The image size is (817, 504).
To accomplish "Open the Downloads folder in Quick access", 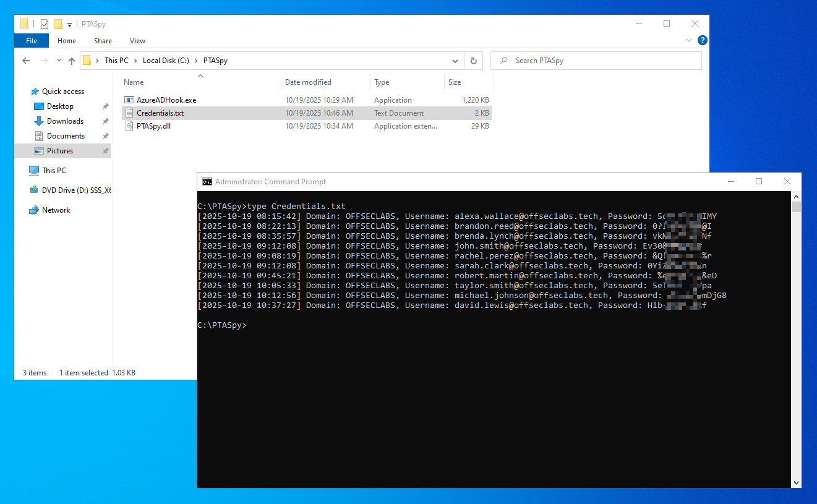I will click(65, 121).
